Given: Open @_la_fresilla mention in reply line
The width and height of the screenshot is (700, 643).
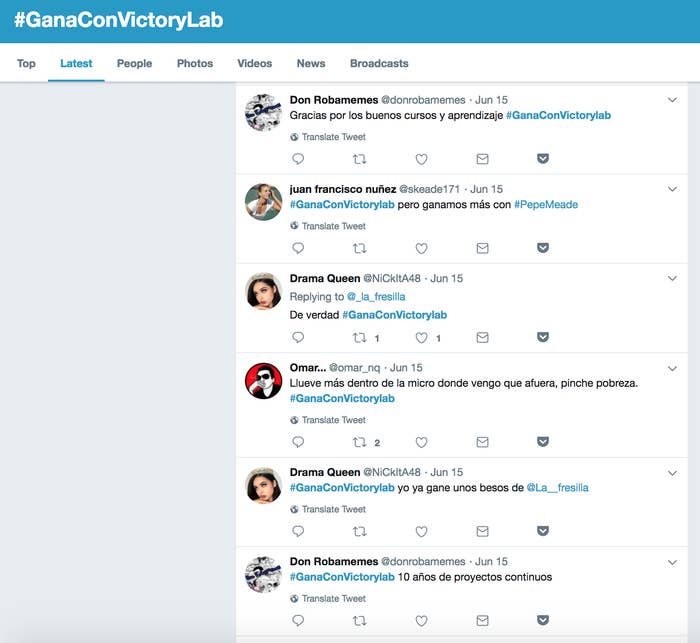Looking at the screenshot, I should (376, 296).
